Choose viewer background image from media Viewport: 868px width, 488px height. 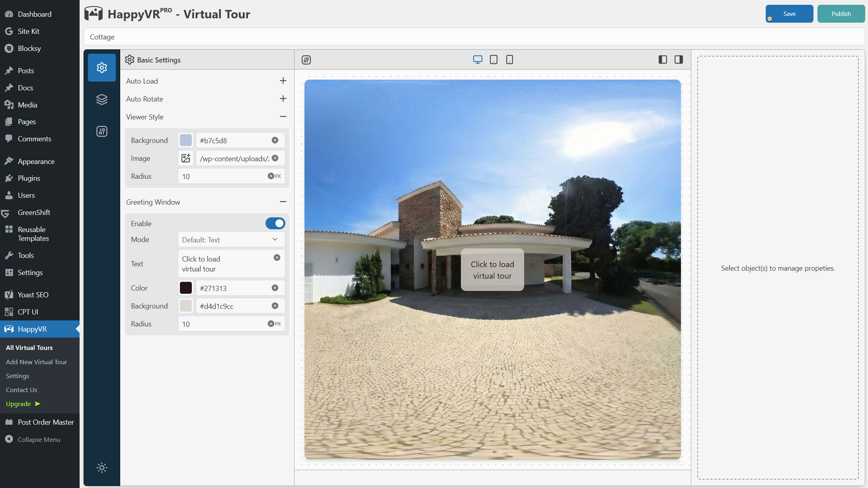tap(186, 158)
